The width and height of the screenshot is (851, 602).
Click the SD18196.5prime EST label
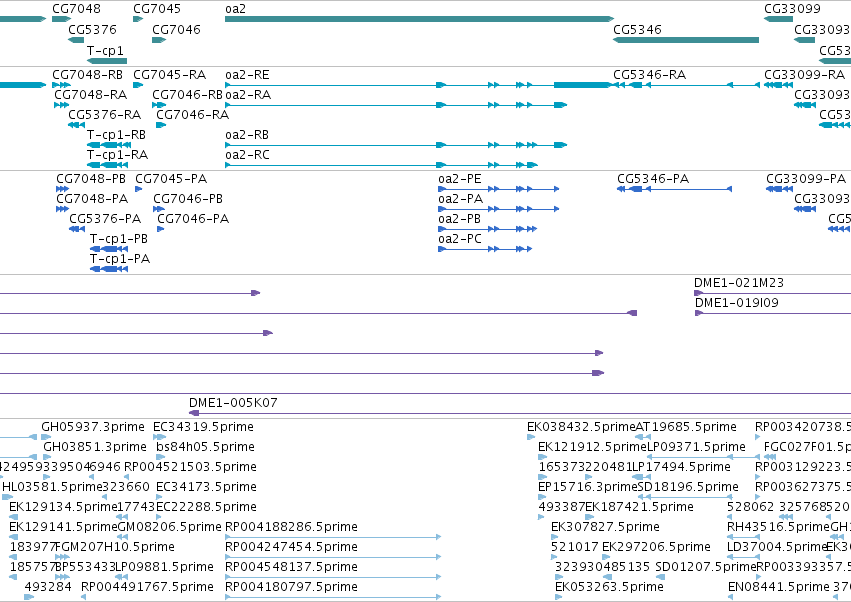(x=688, y=487)
